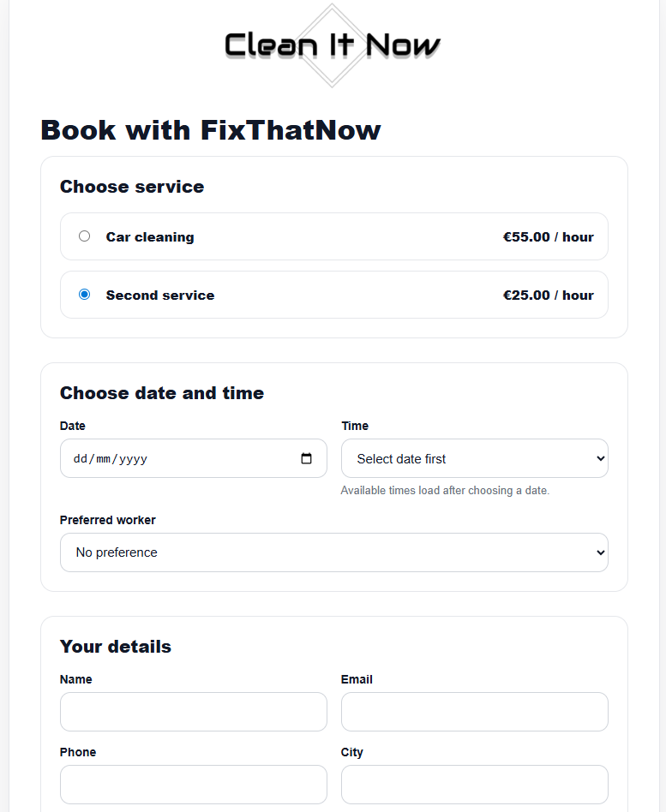Click the €25.00 / hour price

click(549, 296)
